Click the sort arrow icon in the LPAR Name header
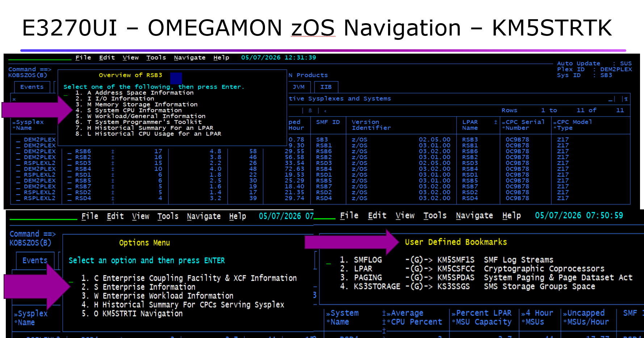Viewport: 644px width, 338px height. click(x=496, y=122)
